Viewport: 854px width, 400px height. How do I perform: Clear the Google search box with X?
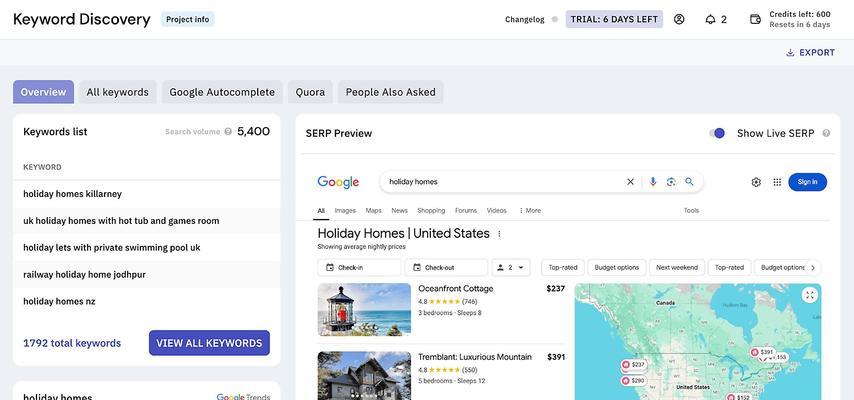point(630,182)
